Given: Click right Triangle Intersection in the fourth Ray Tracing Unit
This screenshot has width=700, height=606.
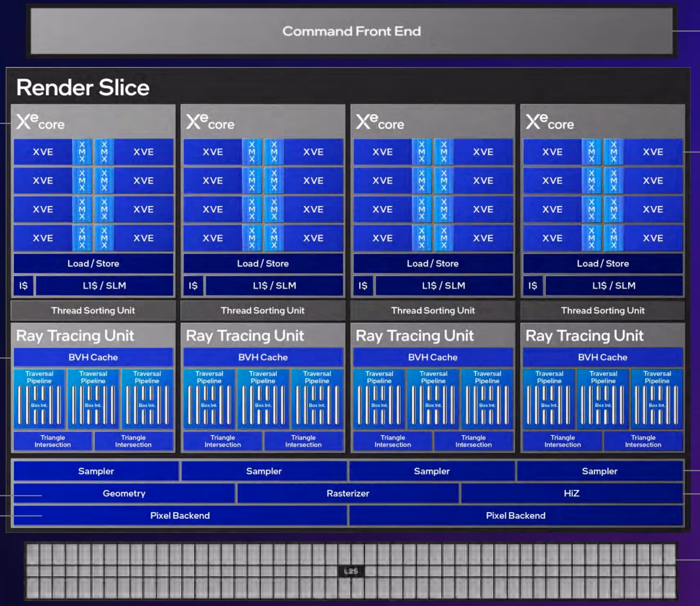Looking at the screenshot, I should 643,441.
